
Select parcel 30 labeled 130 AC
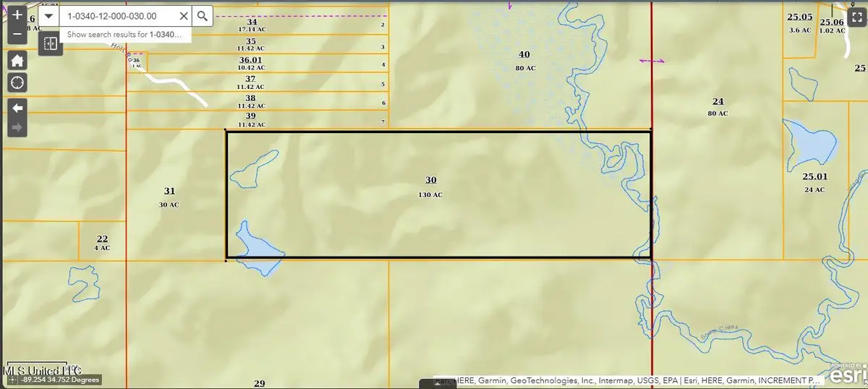(x=430, y=187)
